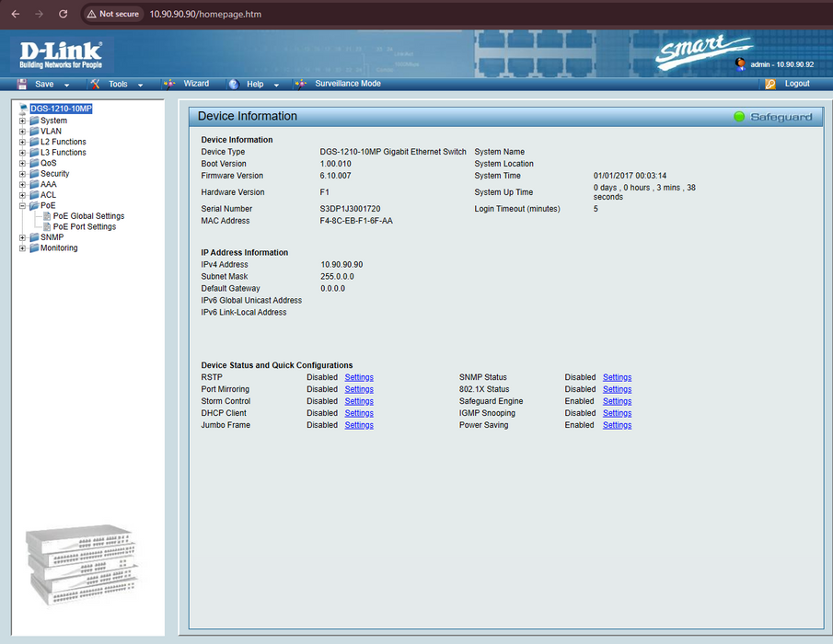This screenshot has height=644, width=833.
Task: Click the browser address bar URL
Action: (x=205, y=14)
